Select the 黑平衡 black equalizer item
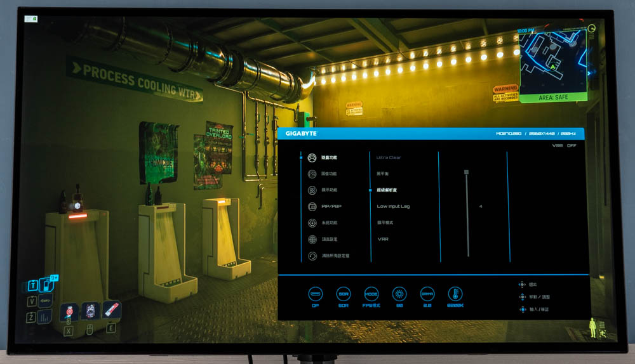Image resolution: width=635 pixels, height=364 pixels. 383,174
